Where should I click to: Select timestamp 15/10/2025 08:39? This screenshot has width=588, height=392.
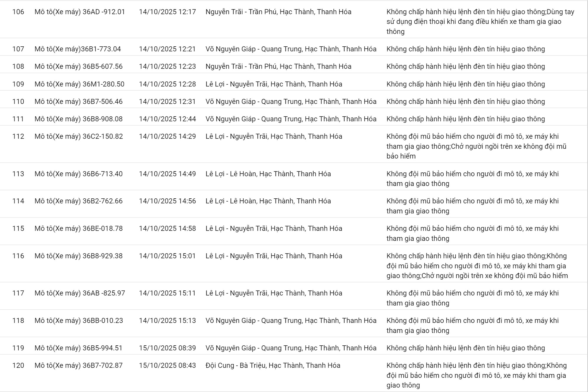pos(167,348)
